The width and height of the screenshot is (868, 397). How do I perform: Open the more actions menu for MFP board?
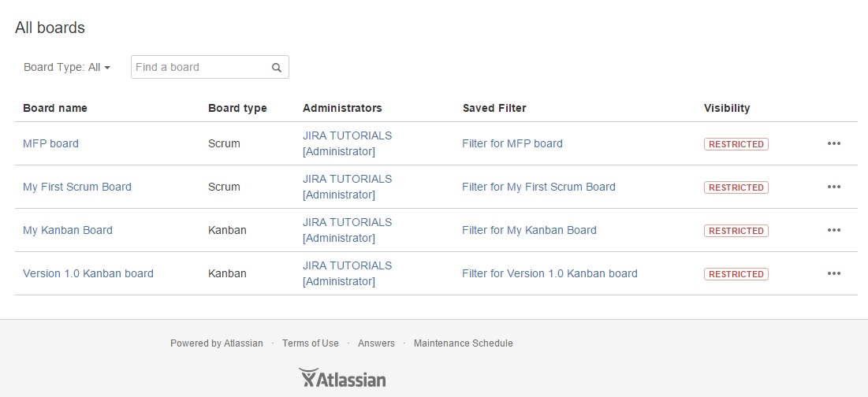[x=833, y=144]
